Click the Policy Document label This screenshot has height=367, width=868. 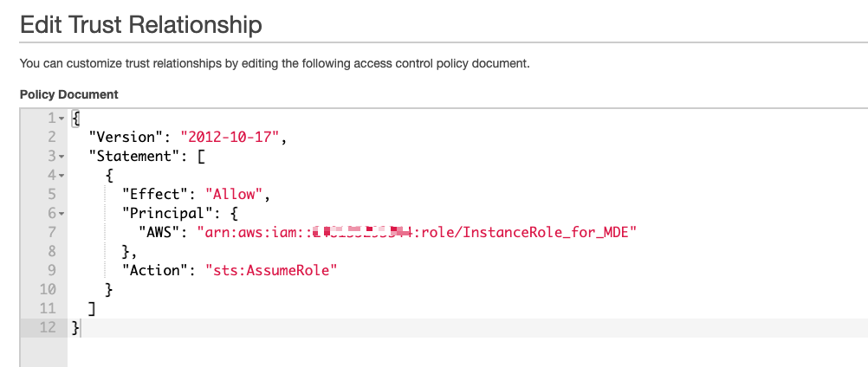tap(69, 94)
